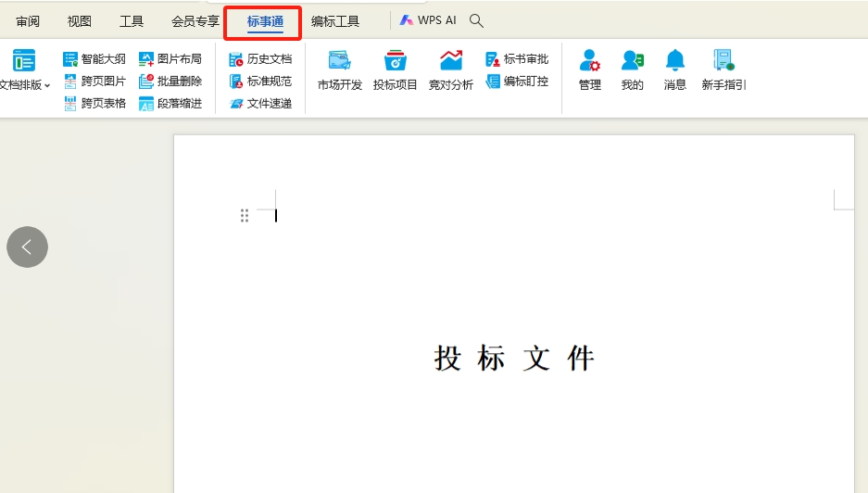Screen dimensions: 868x493
Task: Open the 文档排版 layout tool
Action: [x=23, y=70]
